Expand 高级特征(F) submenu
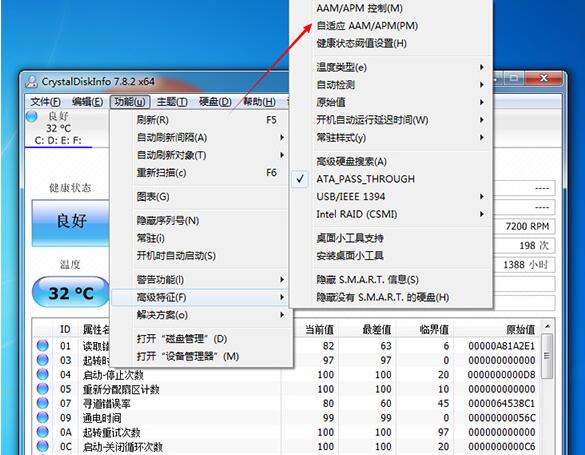Screen dimensions: 585x455 (x=200, y=297)
